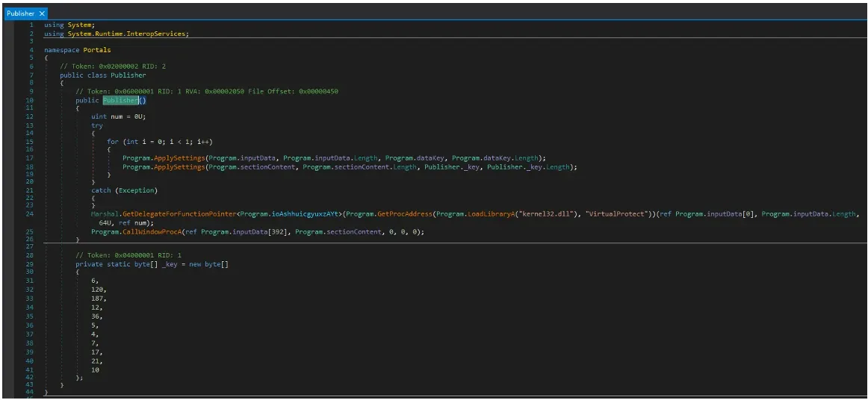Click the highlighted Publisher constructor name
Viewport: 868px width, 400px height.
click(x=120, y=100)
